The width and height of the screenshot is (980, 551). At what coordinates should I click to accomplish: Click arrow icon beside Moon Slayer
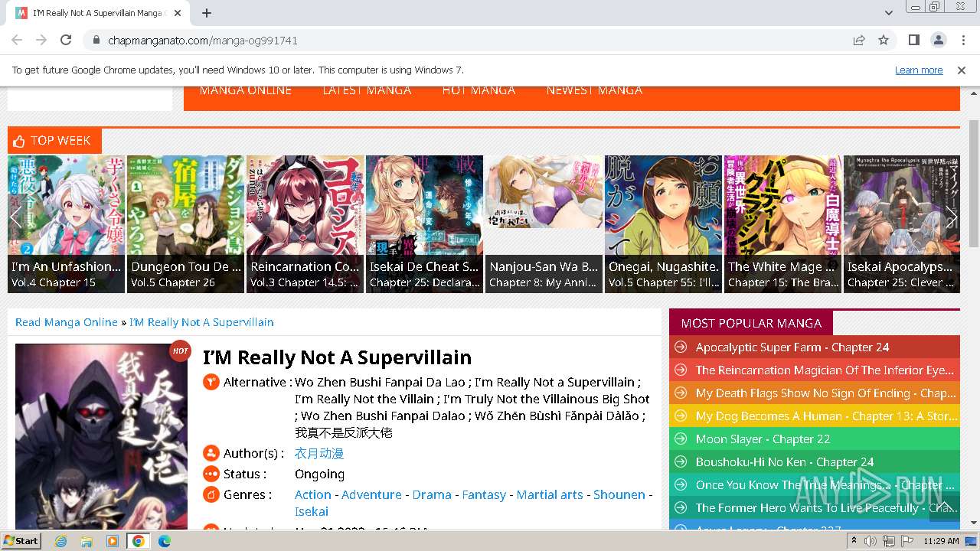coord(680,439)
